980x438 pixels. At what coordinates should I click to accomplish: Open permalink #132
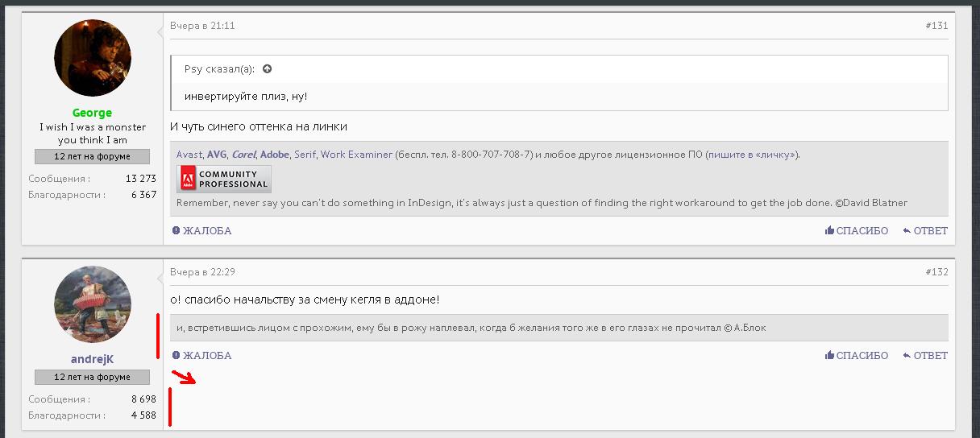coord(936,272)
